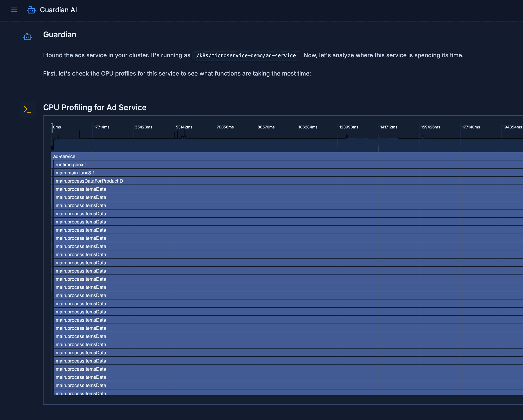Click the CPU Profiling for Ad Service heading

pyautogui.click(x=95, y=108)
